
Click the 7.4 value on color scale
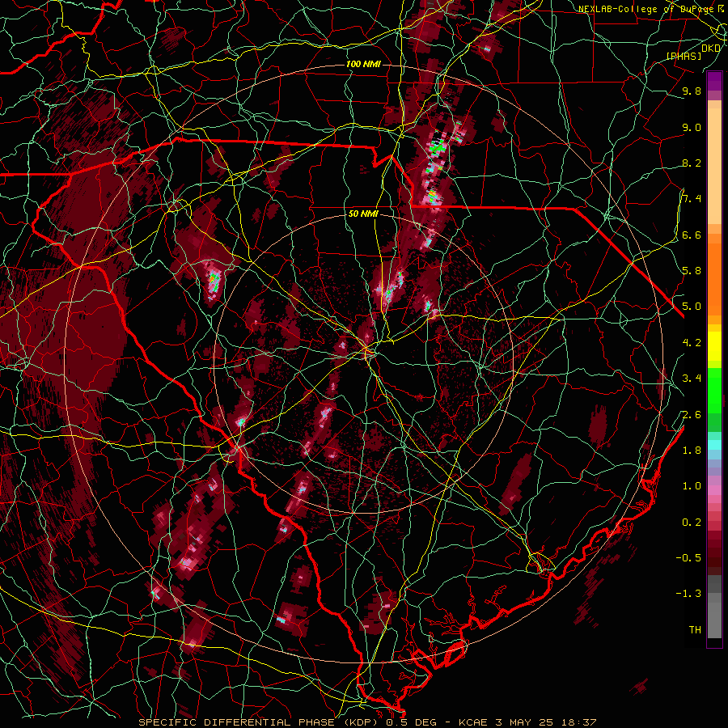point(692,199)
